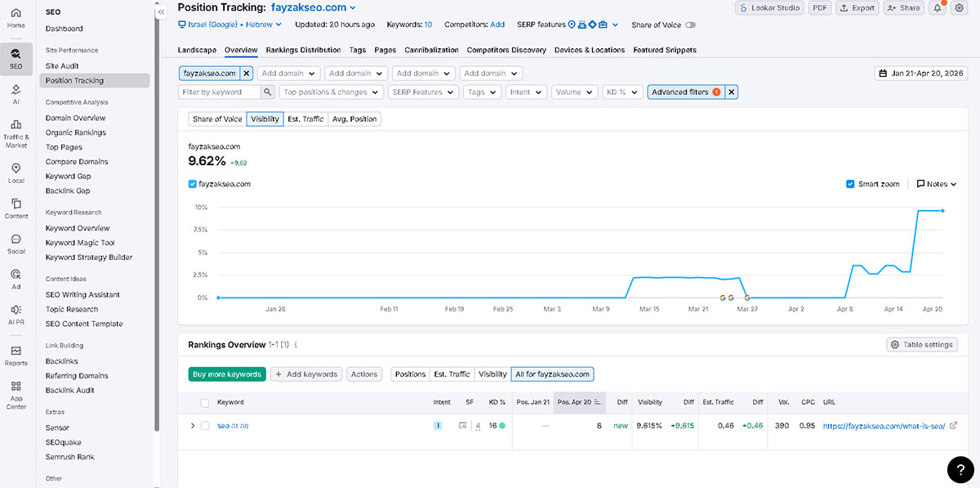Switch chart to Est. Traffic
The height and width of the screenshot is (488, 980).
[306, 119]
